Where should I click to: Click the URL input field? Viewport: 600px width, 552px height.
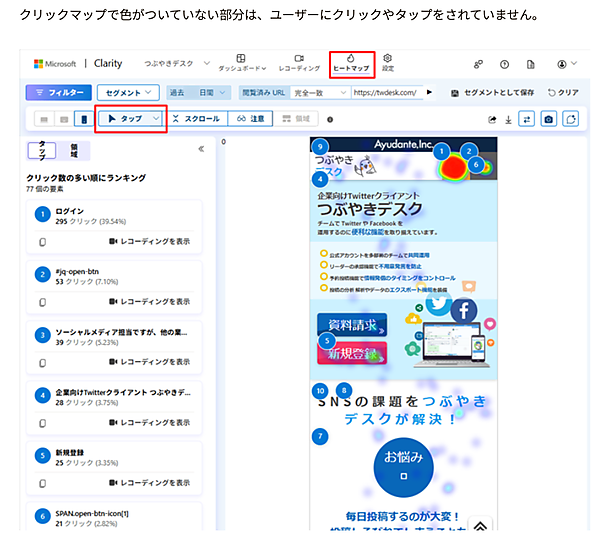[385, 92]
